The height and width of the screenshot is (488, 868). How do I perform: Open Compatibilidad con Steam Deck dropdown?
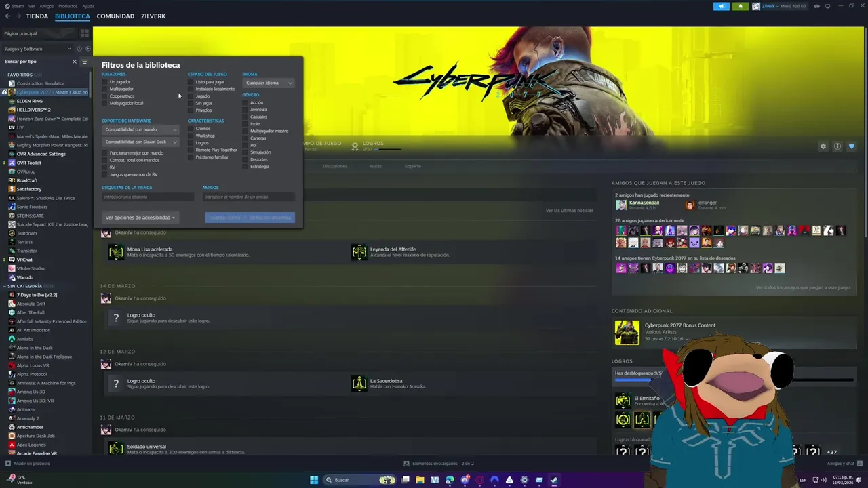[x=140, y=142]
